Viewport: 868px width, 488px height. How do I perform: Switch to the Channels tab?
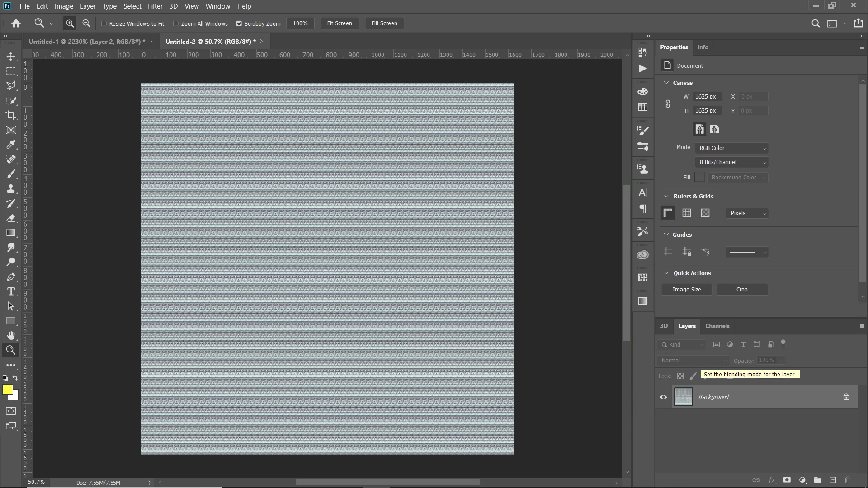tap(717, 326)
